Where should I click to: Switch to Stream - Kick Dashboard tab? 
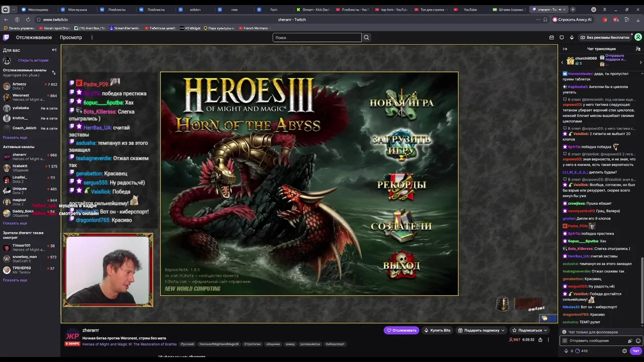(312, 10)
